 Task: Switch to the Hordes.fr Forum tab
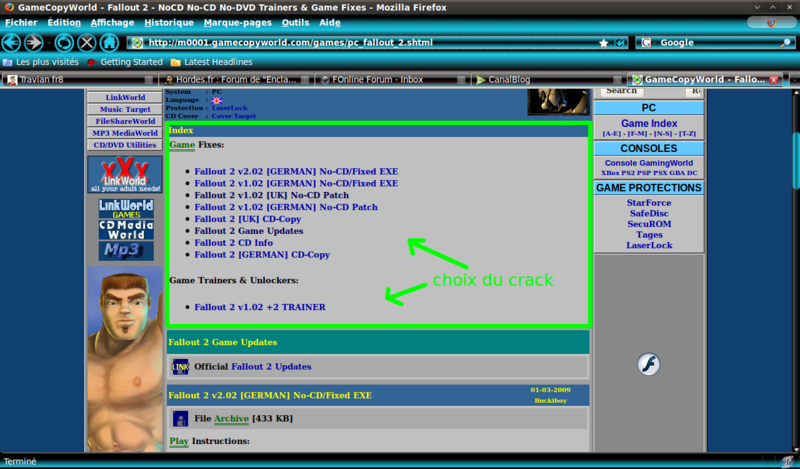(x=235, y=80)
